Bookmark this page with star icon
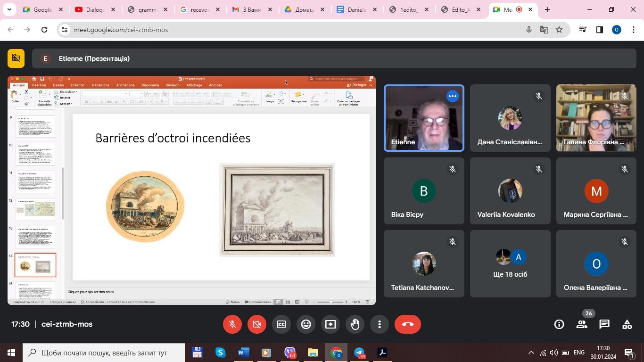This screenshot has width=644, height=362. pyautogui.click(x=559, y=30)
